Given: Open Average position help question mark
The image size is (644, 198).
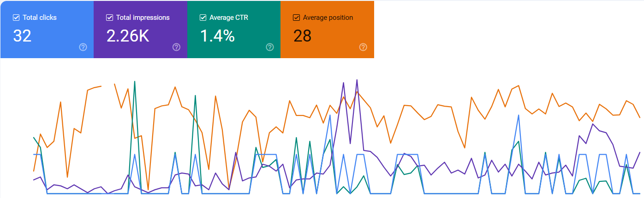Looking at the screenshot, I should coord(363,47).
